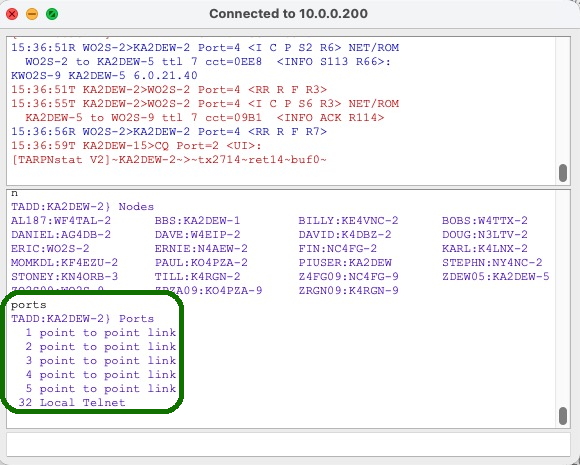
Task: Click the 15:36:51T RR R F R3 line
Action: point(169,90)
